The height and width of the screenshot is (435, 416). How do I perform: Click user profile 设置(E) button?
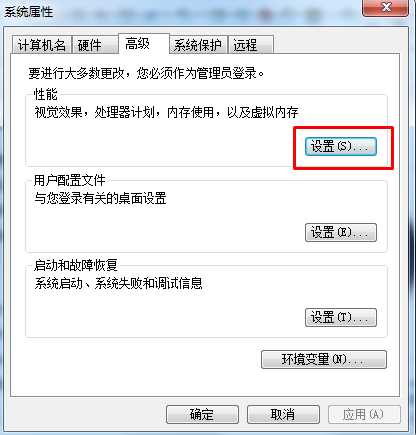(x=341, y=232)
